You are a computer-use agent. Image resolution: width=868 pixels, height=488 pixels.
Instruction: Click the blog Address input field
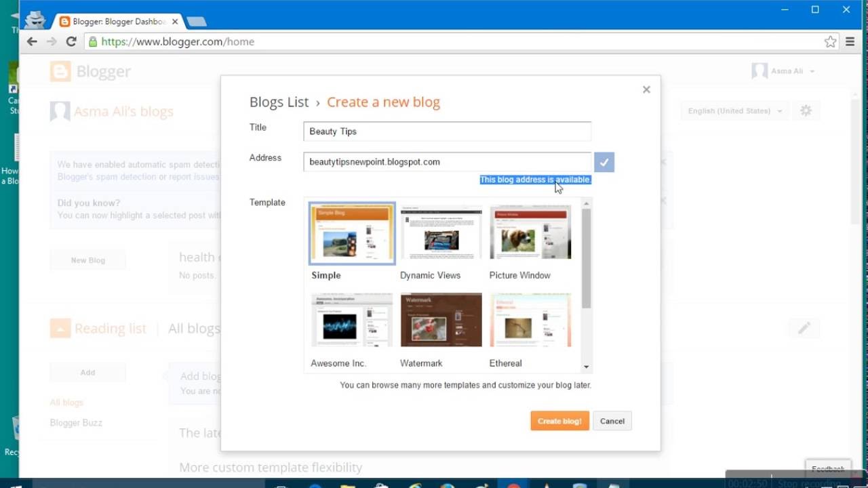coord(448,162)
